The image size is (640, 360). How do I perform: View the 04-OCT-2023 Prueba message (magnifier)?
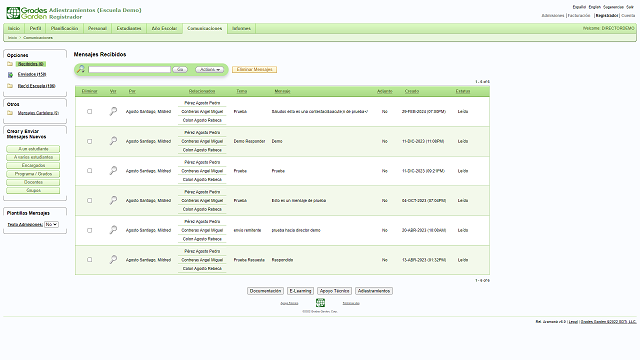[x=113, y=200]
